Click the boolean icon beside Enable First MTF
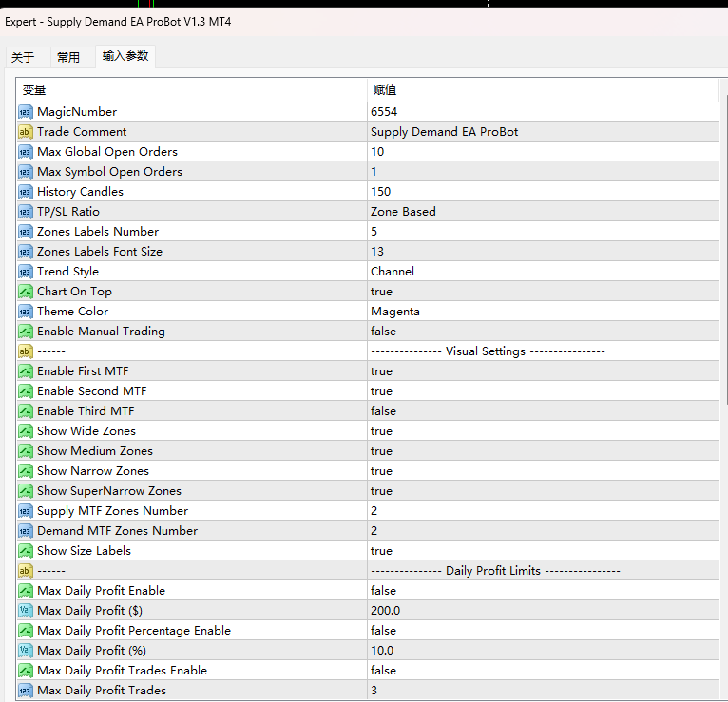 click(x=26, y=371)
